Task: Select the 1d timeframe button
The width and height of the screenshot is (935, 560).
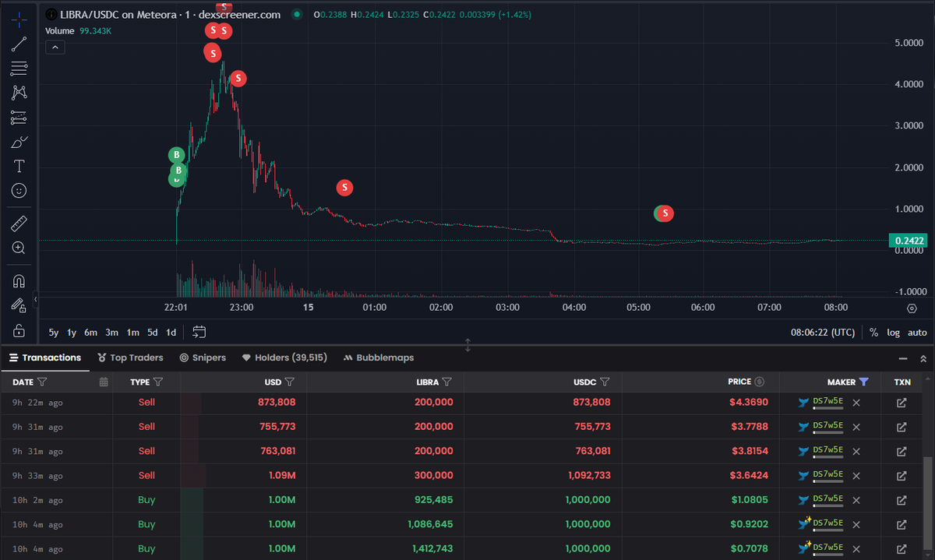Action: click(171, 332)
